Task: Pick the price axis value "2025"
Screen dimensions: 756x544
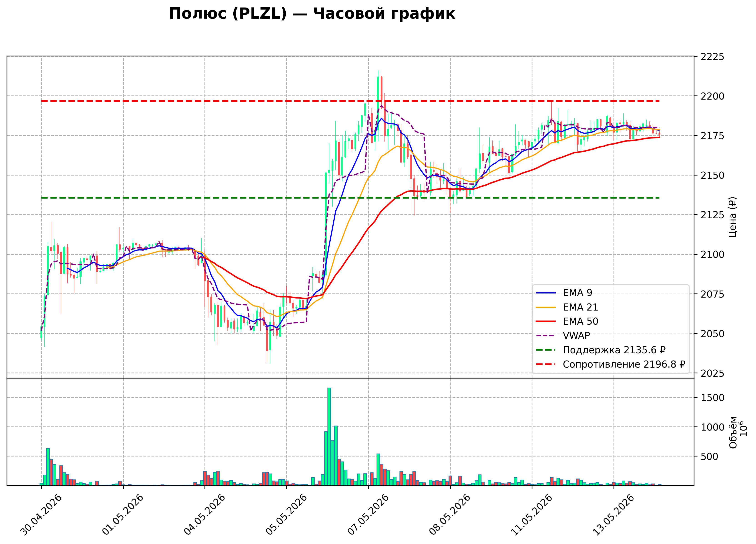Action: pyautogui.click(x=712, y=374)
